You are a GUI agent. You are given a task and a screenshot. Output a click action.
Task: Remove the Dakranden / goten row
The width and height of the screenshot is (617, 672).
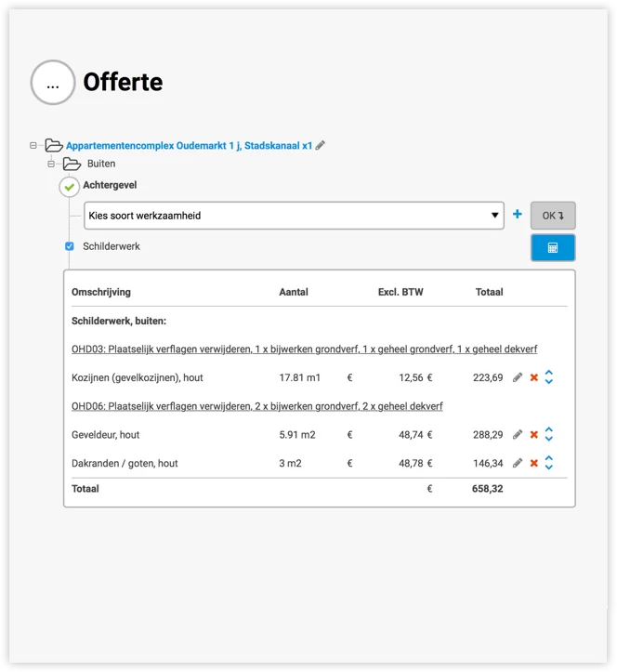[533, 463]
